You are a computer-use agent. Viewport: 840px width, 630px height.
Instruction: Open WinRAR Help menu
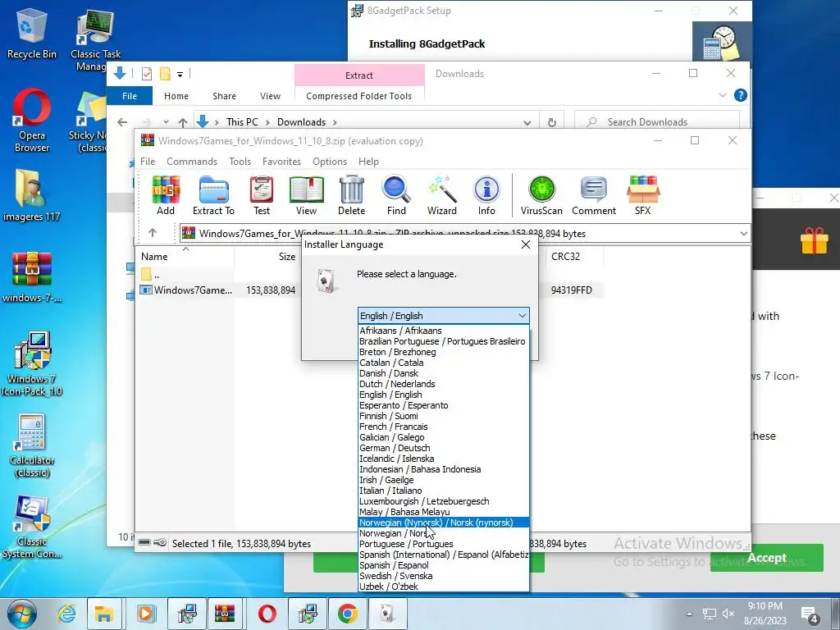tap(368, 162)
